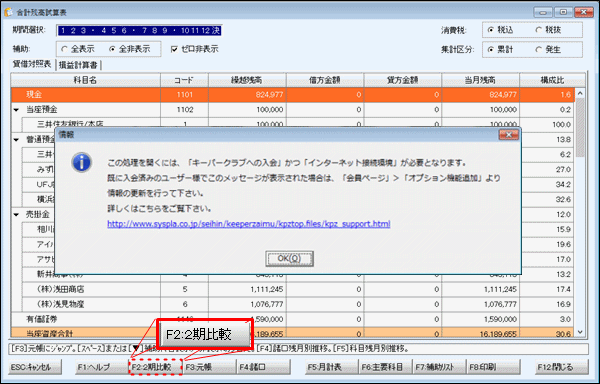The width and height of the screenshot is (600, 384).
Task: Click 繰越残高 value 1,590,000 in 有価証券 row
Action: [267, 319]
